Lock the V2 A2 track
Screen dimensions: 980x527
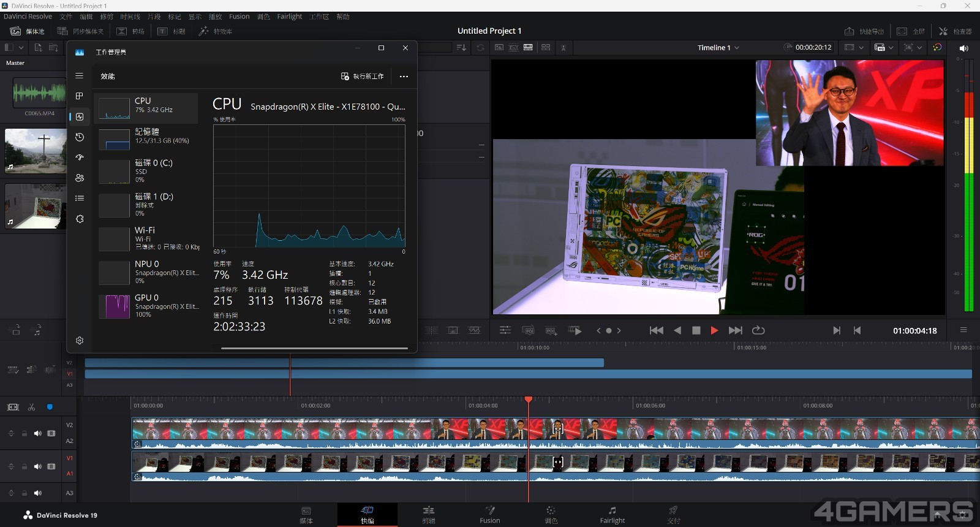tap(24, 433)
